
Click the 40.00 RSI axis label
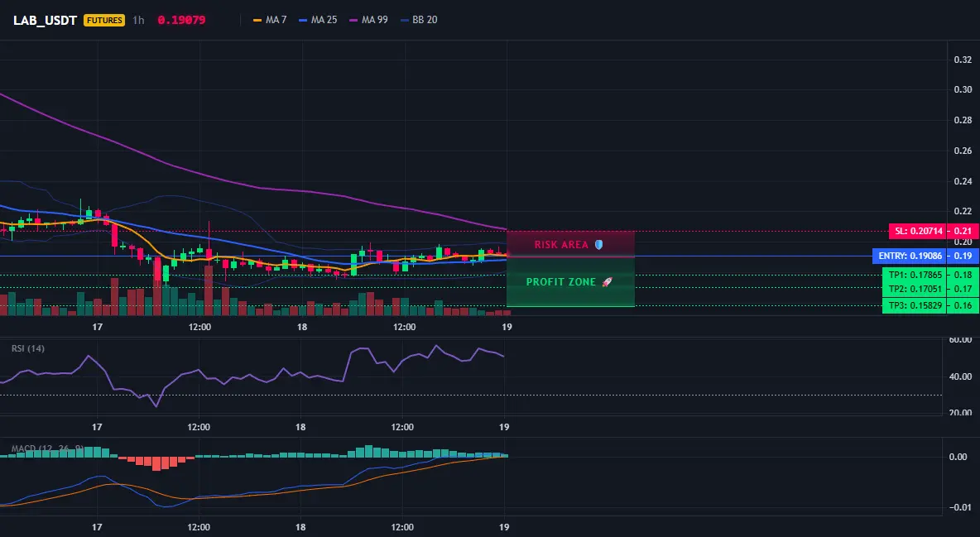tap(960, 376)
